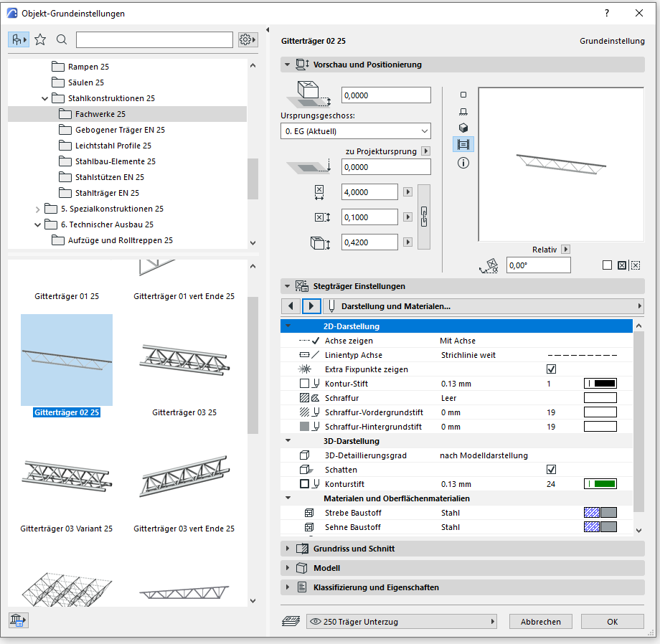Click the info icon beside preview
660x644 pixels.
(463, 163)
